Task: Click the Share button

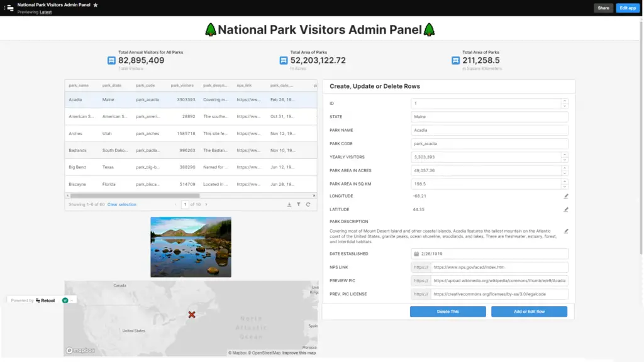Action: tap(603, 8)
